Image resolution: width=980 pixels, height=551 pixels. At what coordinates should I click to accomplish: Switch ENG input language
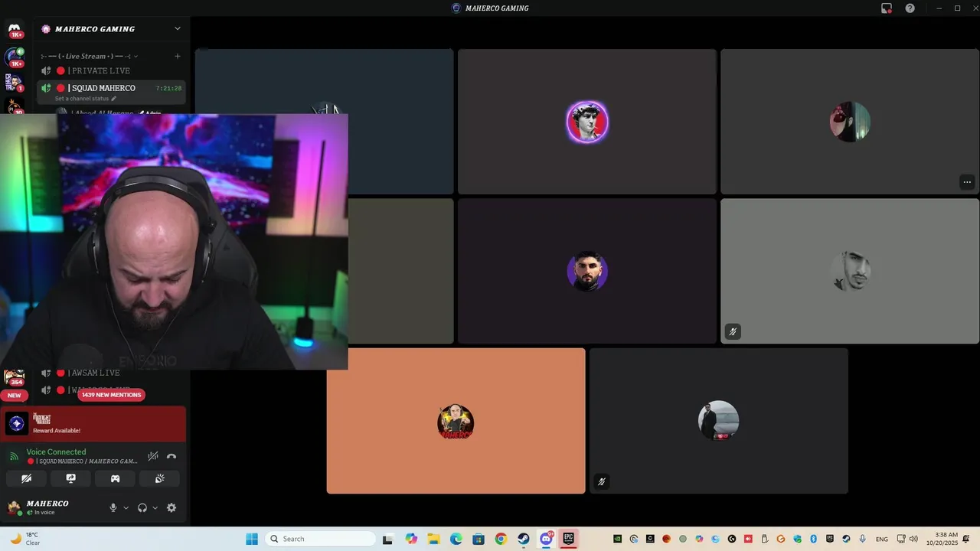pyautogui.click(x=882, y=539)
